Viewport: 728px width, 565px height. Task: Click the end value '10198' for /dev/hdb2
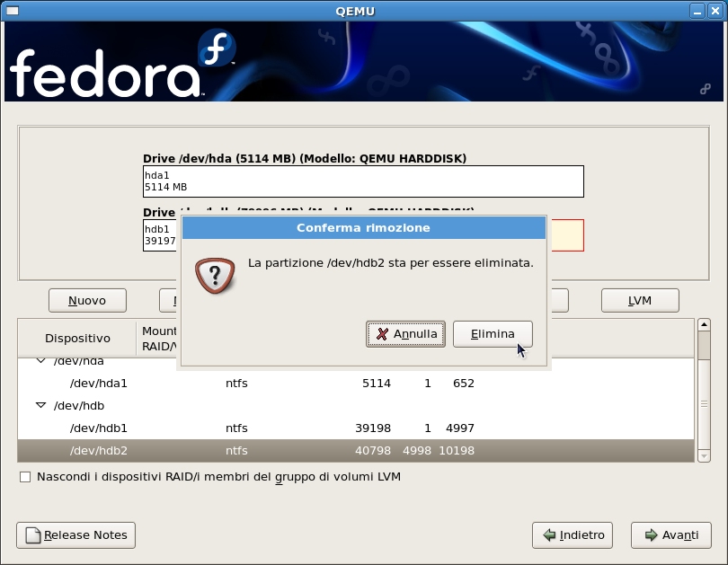pos(457,451)
